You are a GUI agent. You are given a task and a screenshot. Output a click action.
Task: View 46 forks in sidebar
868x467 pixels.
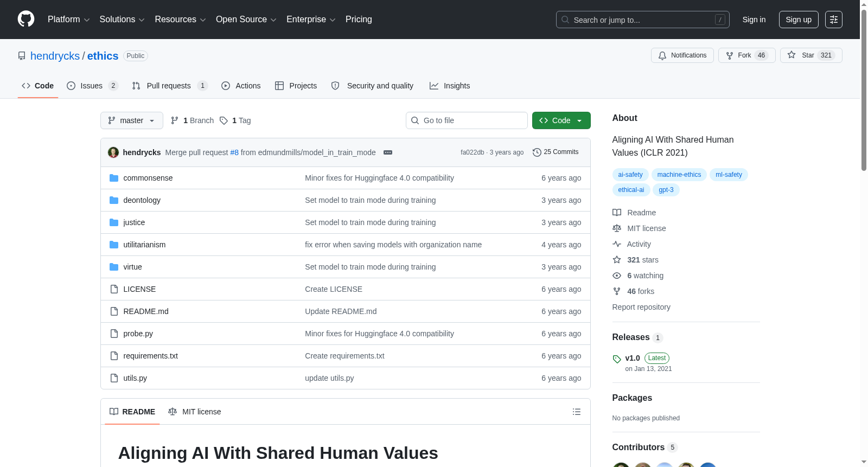coord(633,291)
